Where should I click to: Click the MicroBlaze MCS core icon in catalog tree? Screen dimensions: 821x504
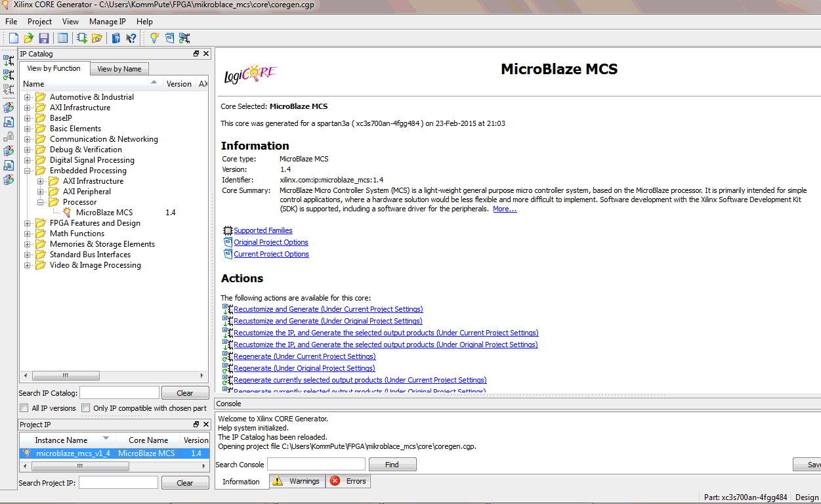(x=67, y=213)
